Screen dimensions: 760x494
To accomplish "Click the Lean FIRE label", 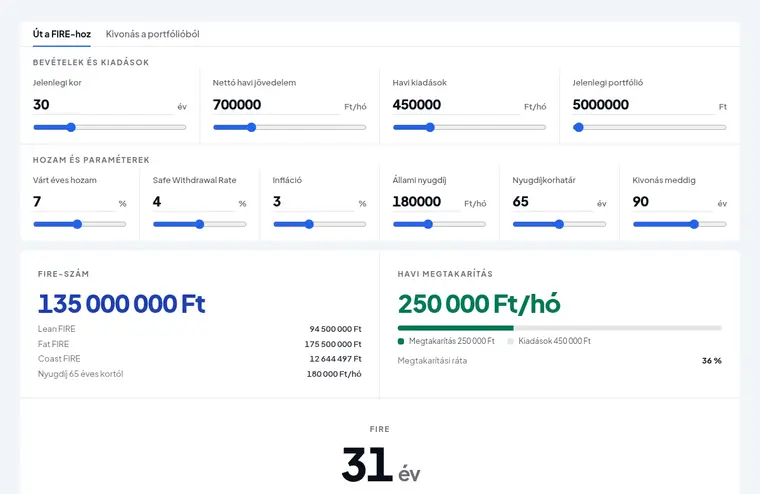I will tap(57, 329).
